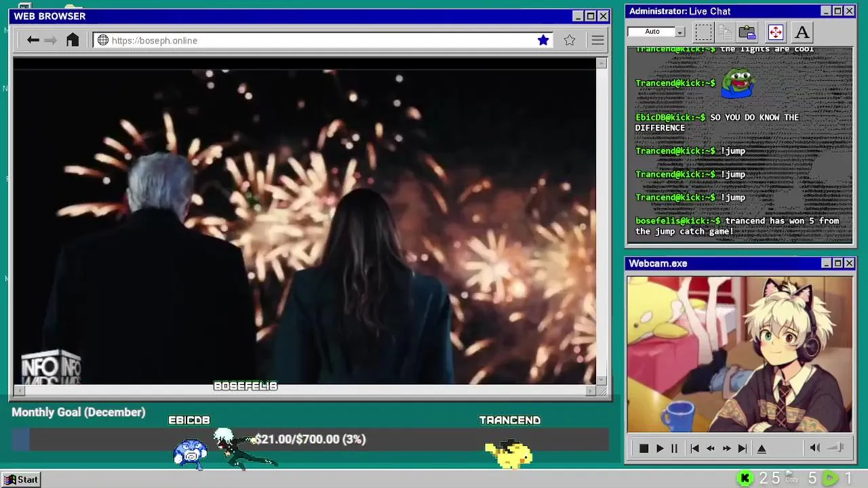Click the Pikachu sprite under TRANCEND
The height and width of the screenshot is (488, 868).
point(509,453)
